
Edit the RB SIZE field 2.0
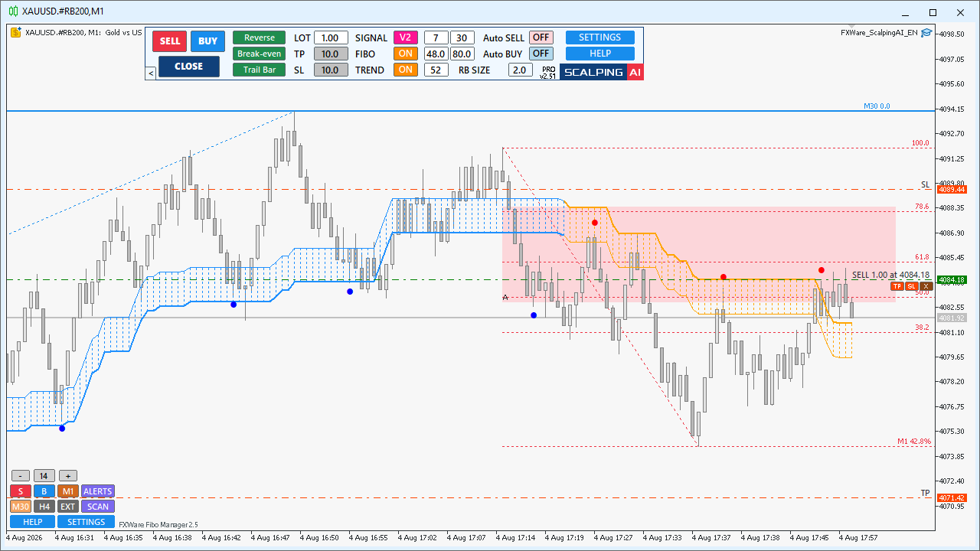520,70
